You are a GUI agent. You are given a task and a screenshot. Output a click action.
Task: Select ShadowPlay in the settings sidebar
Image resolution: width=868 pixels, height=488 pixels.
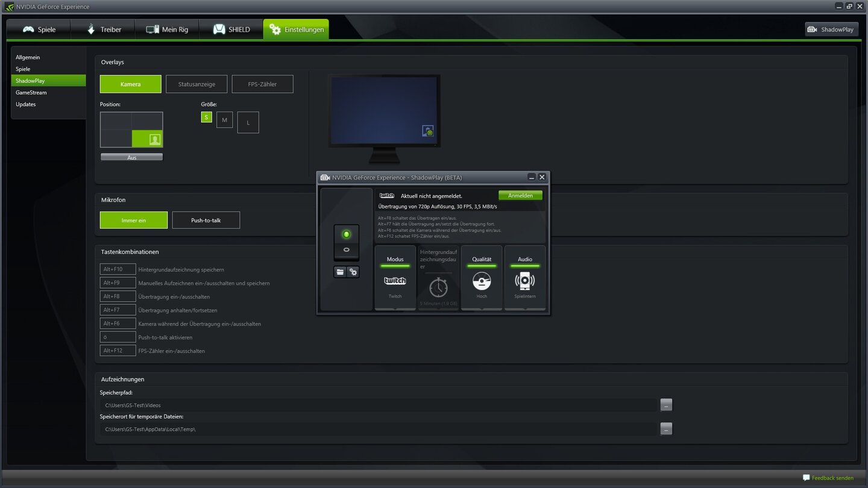[x=48, y=81]
